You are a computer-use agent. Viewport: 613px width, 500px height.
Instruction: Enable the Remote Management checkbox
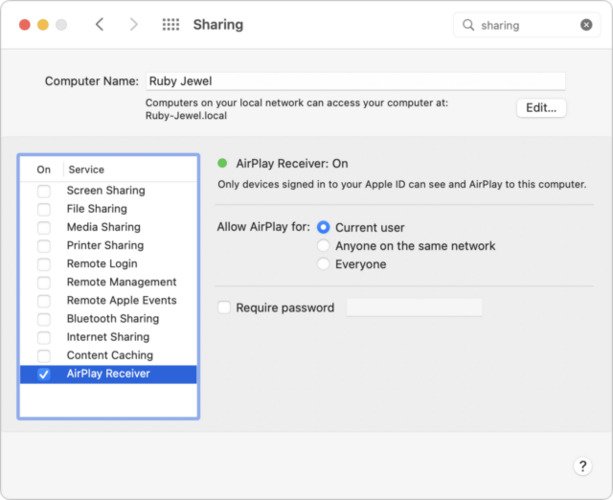(44, 282)
